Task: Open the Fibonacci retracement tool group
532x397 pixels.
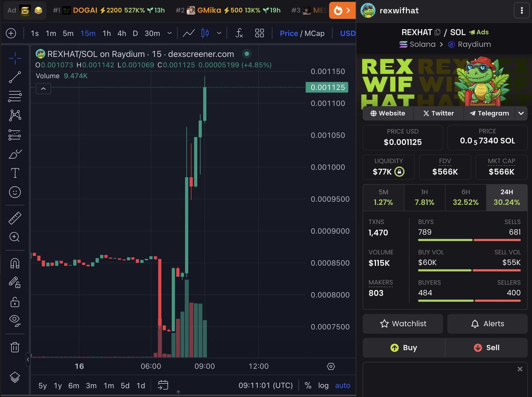Action: [15, 96]
